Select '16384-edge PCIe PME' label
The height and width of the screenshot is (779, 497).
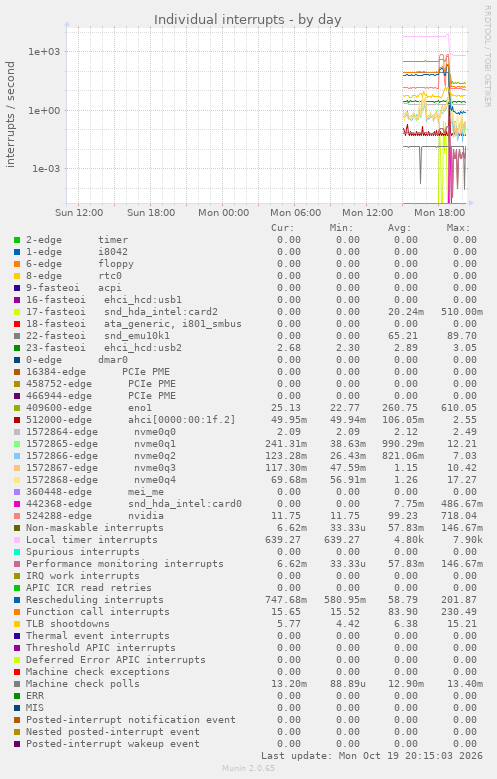tap(98, 372)
